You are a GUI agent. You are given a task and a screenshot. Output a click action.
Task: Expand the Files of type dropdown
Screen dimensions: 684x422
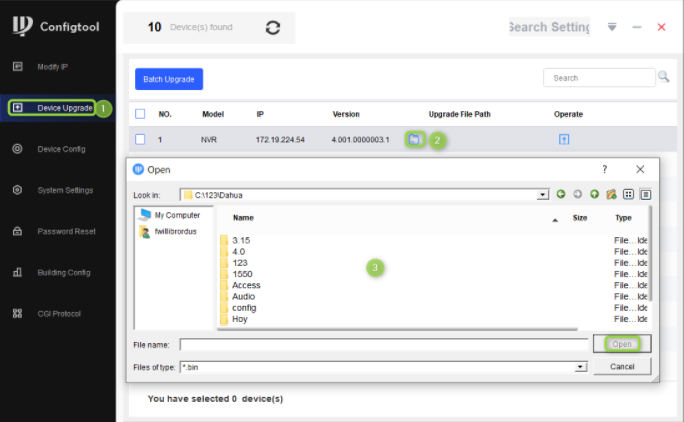pos(580,367)
